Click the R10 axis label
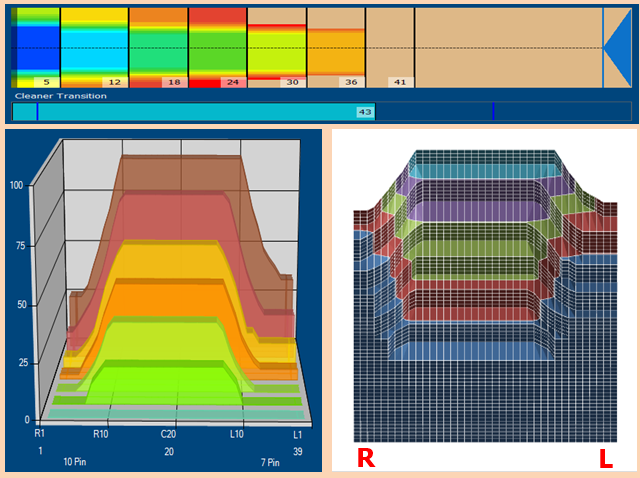Screen dimensions: 640x478 click(101, 435)
